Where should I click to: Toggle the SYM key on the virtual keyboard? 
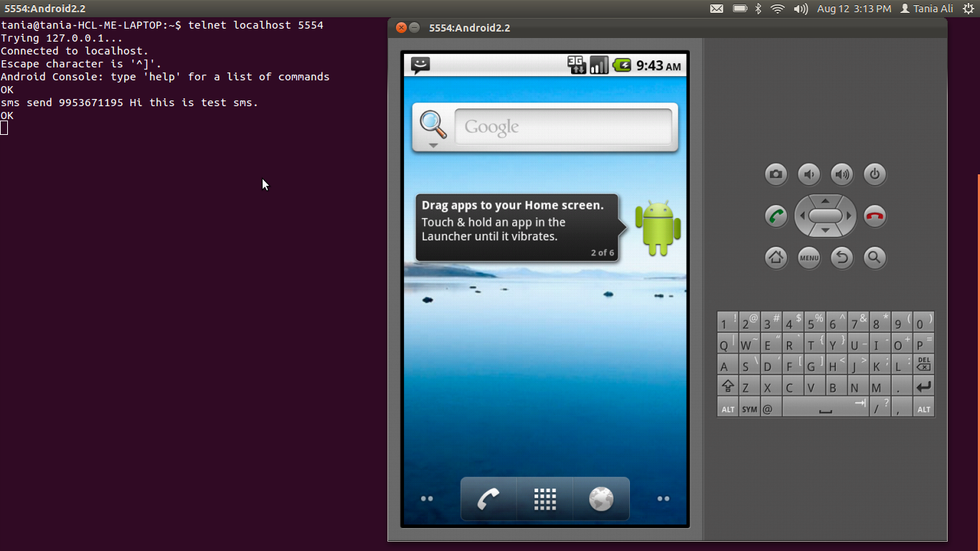click(749, 408)
